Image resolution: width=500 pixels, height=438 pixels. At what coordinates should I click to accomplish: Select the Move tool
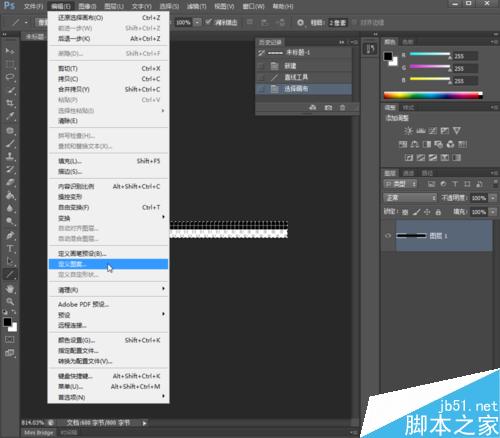(x=10, y=51)
